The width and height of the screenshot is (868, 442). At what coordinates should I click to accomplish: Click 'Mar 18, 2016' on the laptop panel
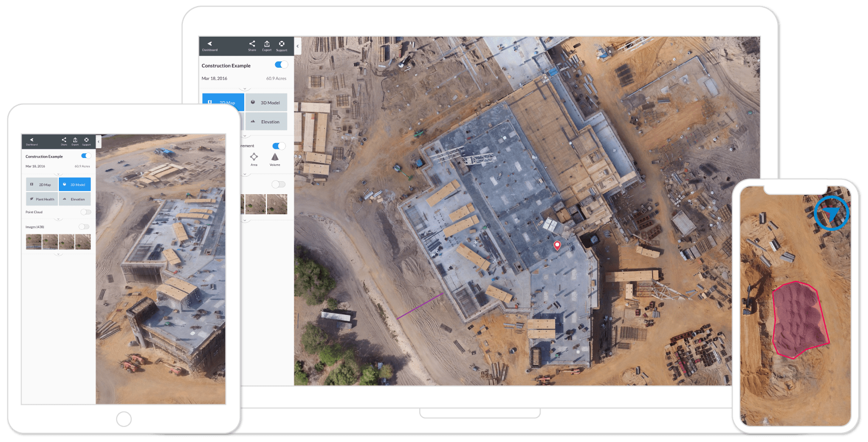pos(214,78)
